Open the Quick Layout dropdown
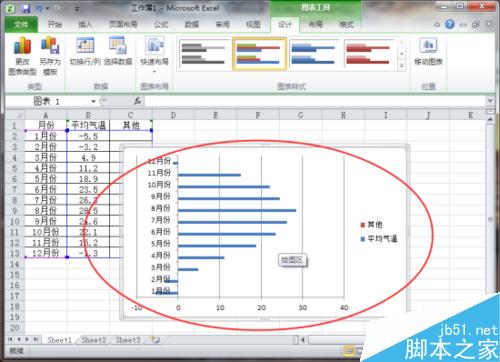 (154, 55)
